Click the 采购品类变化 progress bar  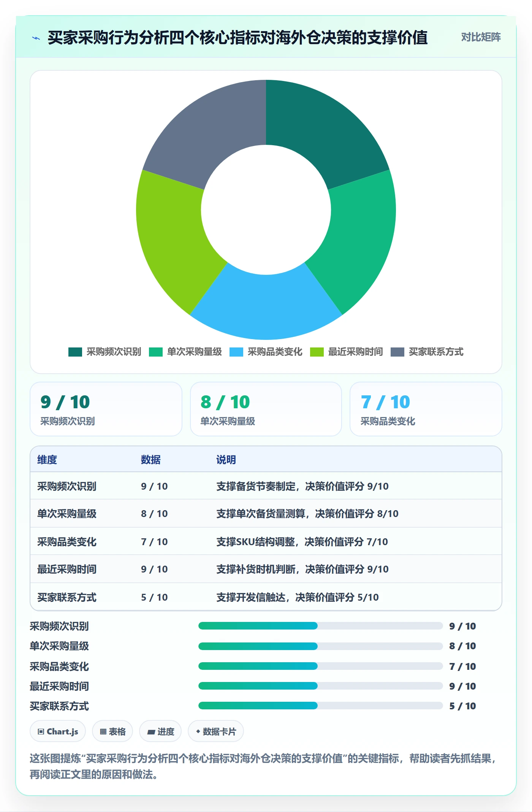[320, 666]
